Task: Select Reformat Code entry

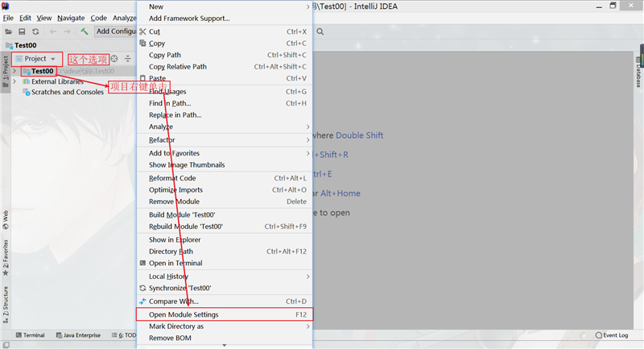Action: pos(225,178)
